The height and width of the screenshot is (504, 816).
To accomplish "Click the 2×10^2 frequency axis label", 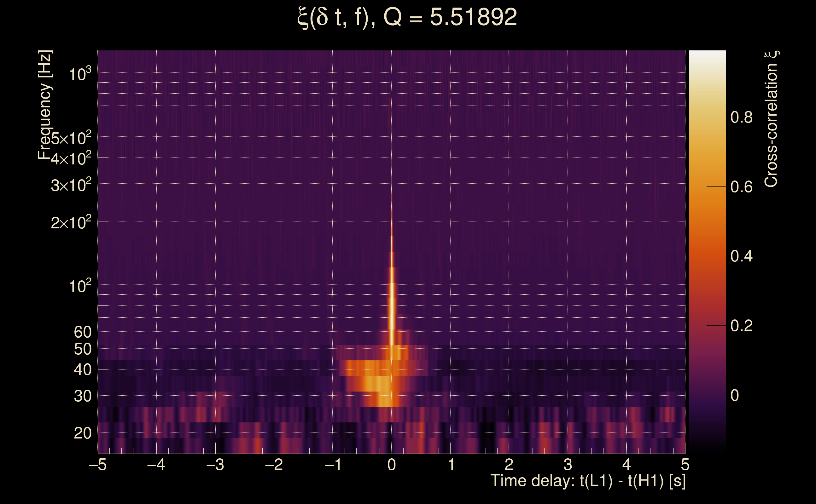I will (x=71, y=222).
